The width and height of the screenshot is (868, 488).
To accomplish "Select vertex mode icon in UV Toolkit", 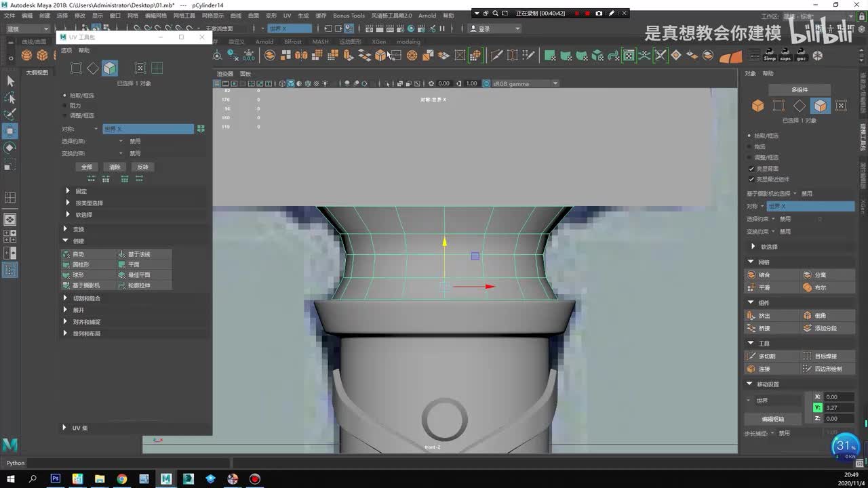I will coord(76,68).
